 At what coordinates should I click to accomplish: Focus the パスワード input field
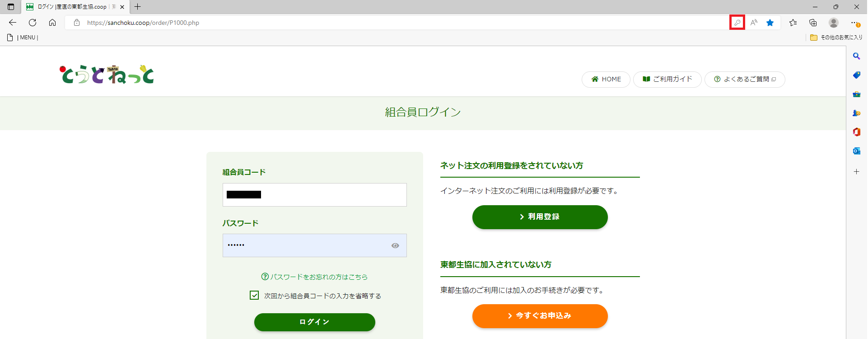pyautogui.click(x=315, y=245)
